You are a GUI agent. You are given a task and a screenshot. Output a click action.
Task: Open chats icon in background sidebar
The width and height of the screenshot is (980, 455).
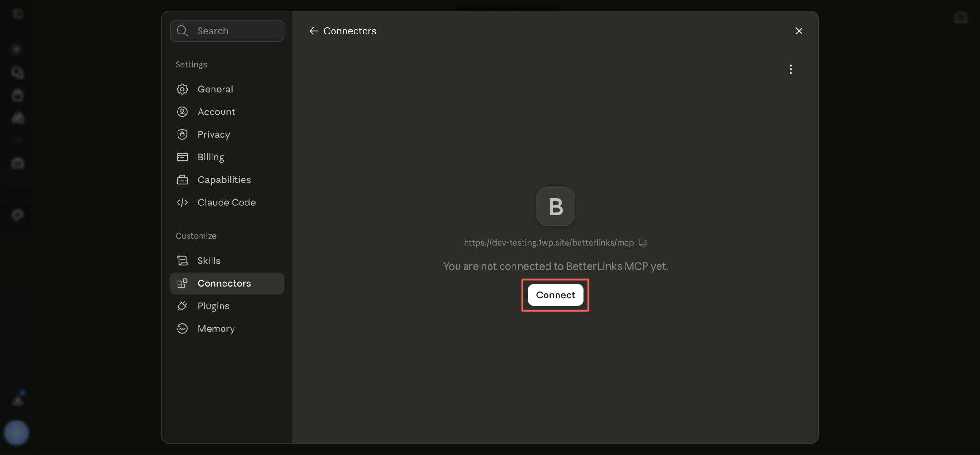18,72
